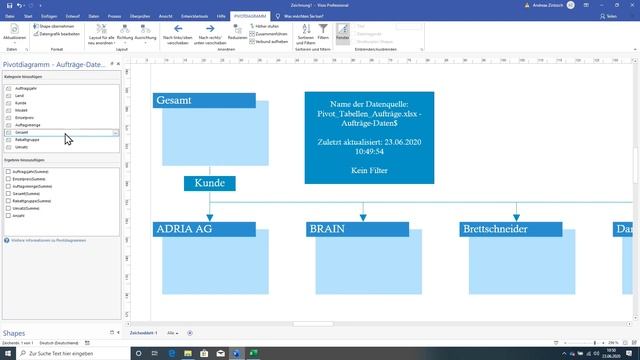
Task: Check the Gesamt(Summe) checkbox
Action: pos(8,194)
